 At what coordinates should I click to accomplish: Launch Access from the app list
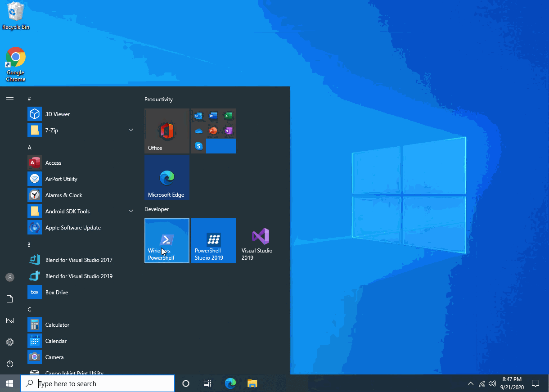point(81,163)
